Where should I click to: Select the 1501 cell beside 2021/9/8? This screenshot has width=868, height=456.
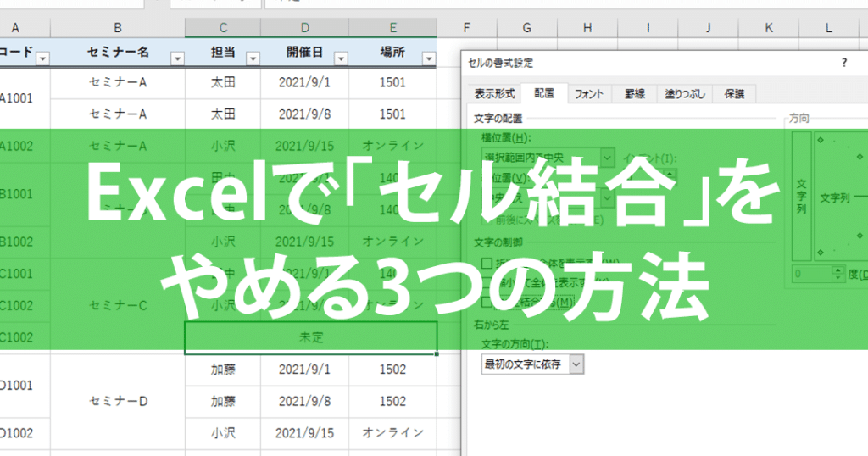point(392,114)
